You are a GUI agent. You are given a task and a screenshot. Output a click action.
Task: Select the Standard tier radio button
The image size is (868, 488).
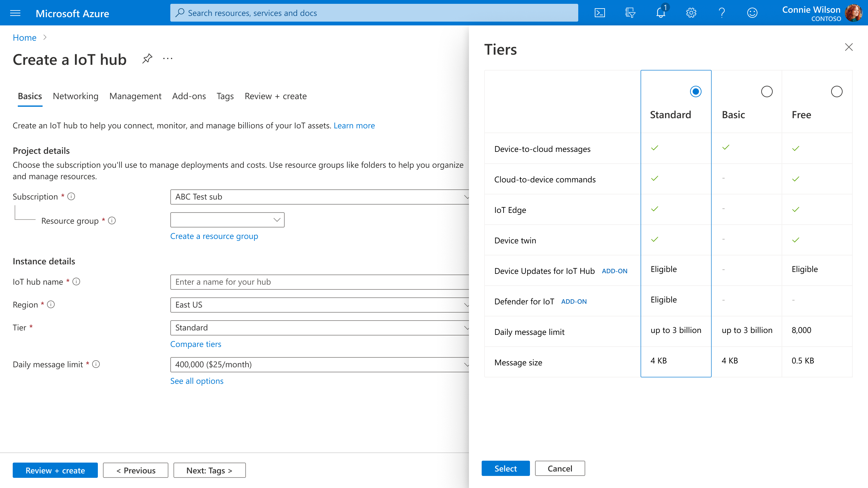(695, 92)
